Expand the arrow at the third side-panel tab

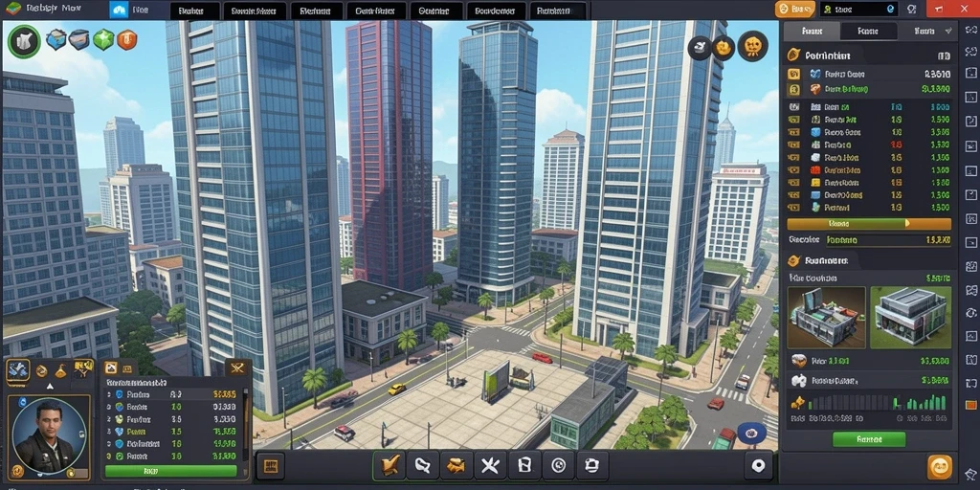pos(949,31)
